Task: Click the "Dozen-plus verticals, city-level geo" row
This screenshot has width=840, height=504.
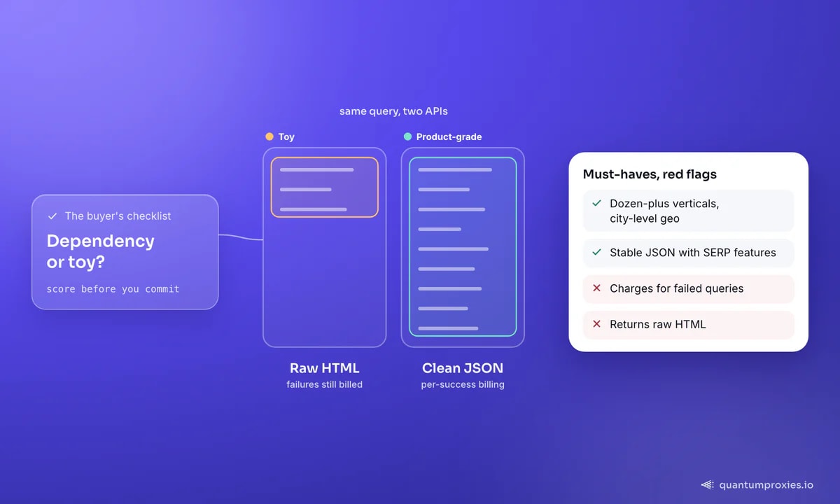Action: pyautogui.click(x=689, y=211)
